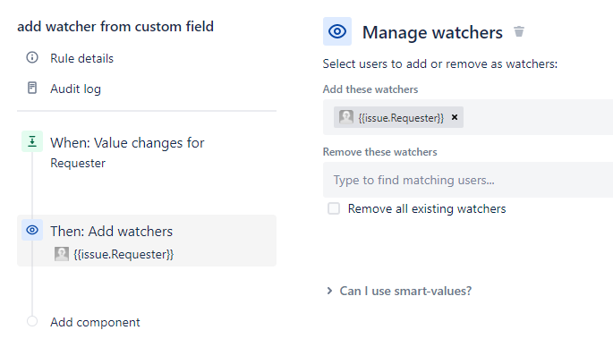Select the Then: Add watchers action

pos(112,232)
